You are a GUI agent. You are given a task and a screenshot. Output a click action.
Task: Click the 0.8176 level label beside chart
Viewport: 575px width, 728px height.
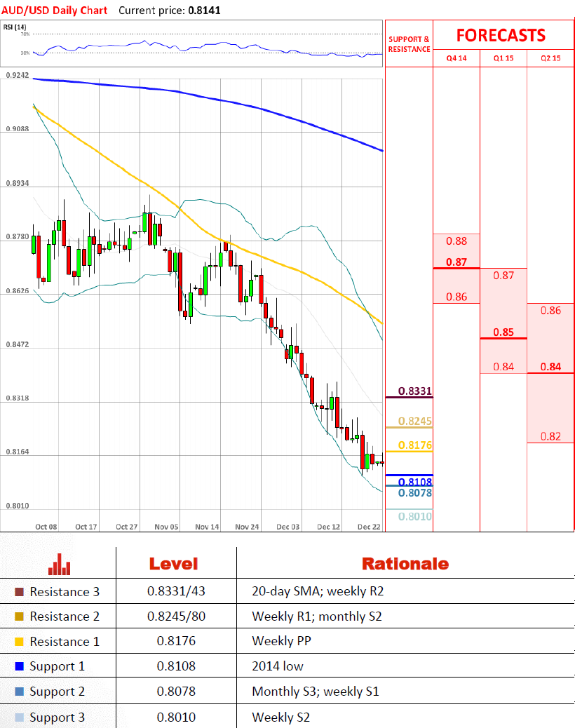[x=415, y=445]
